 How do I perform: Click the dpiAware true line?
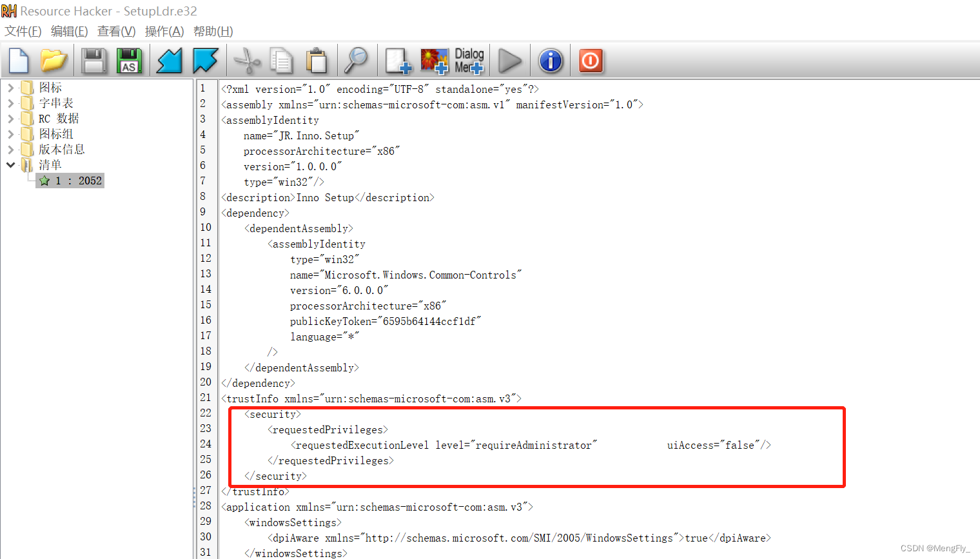click(x=519, y=538)
